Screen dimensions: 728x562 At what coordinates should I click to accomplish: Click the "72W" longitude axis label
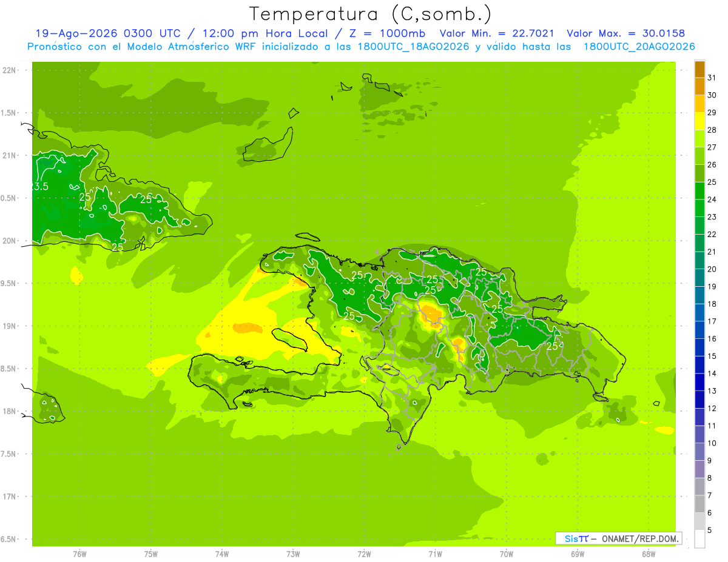(364, 554)
